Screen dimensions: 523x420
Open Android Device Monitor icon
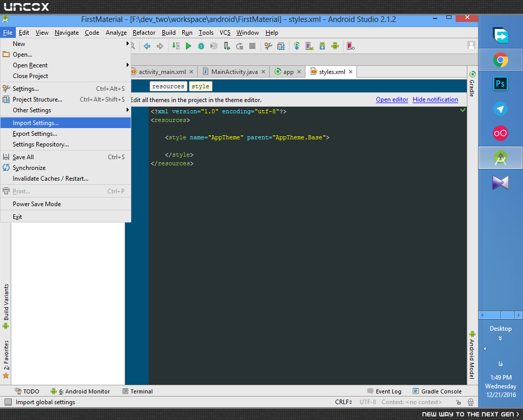coord(335,46)
